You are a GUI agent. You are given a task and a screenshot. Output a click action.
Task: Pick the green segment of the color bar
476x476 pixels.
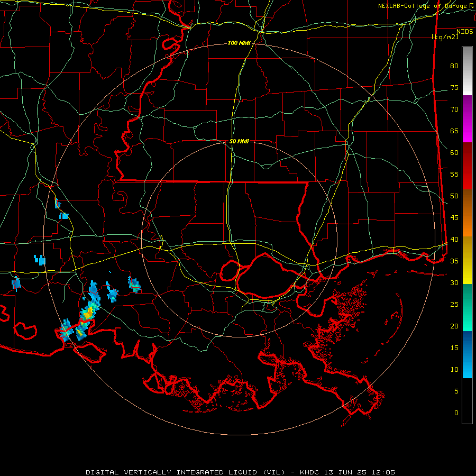[x=467, y=307]
